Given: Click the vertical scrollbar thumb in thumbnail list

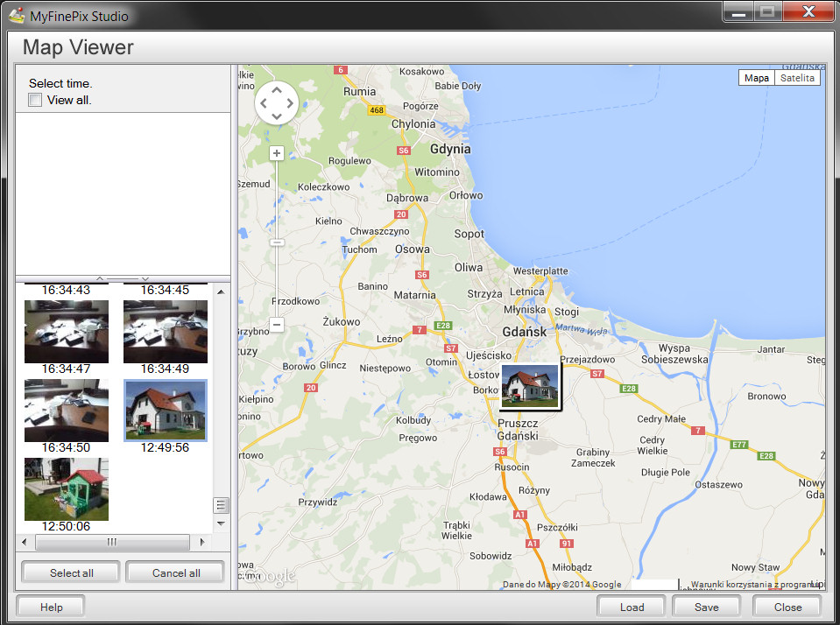Looking at the screenshot, I should coord(221,505).
